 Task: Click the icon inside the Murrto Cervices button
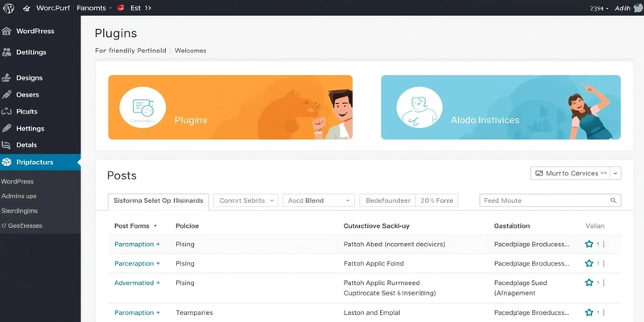click(539, 173)
